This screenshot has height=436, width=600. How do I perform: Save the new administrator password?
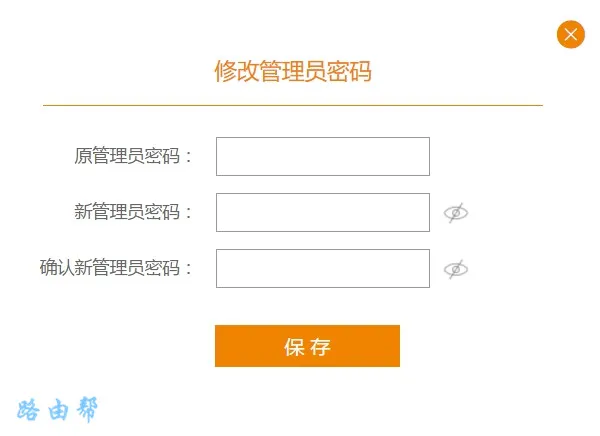pyautogui.click(x=307, y=346)
